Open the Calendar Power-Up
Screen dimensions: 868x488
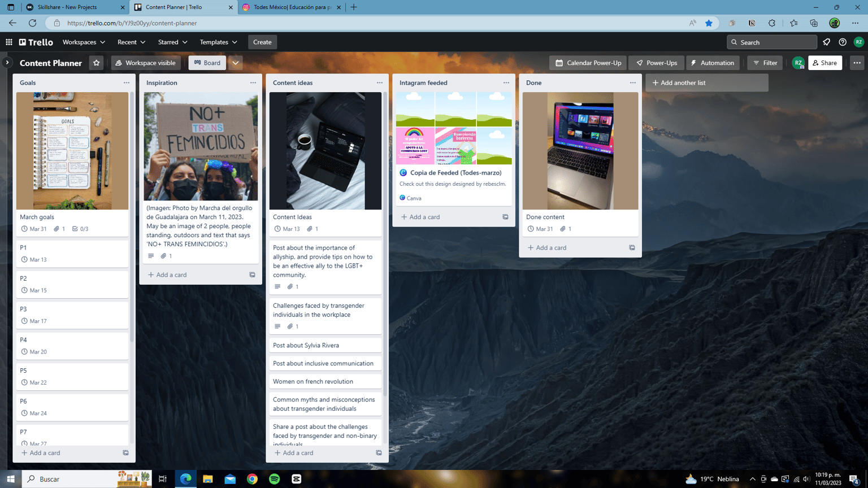[x=588, y=63]
